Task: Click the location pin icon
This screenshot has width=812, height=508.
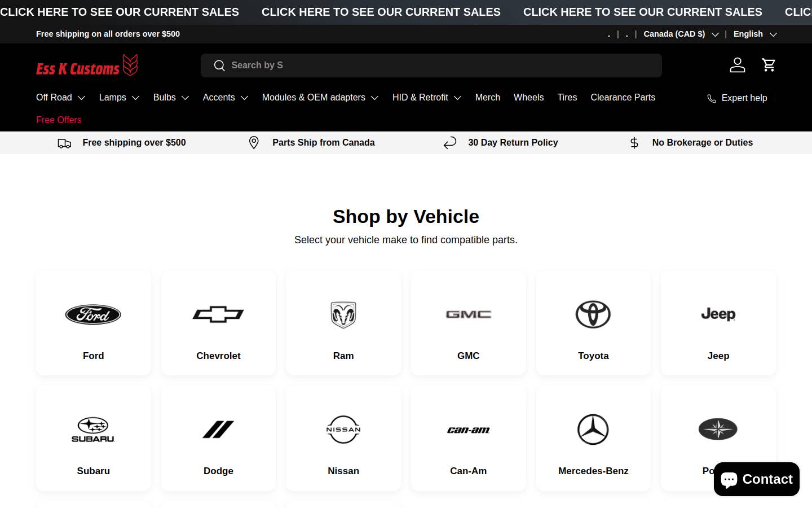Action: [x=254, y=143]
